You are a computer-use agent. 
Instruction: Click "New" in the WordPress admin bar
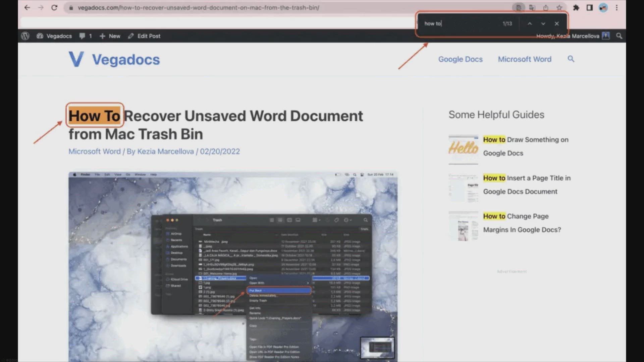tap(110, 36)
